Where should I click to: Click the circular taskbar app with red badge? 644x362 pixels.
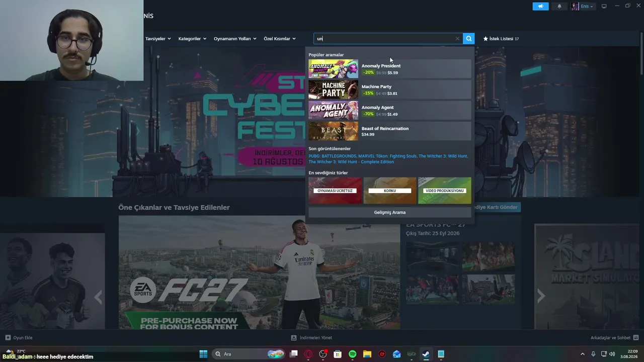[x=323, y=354]
